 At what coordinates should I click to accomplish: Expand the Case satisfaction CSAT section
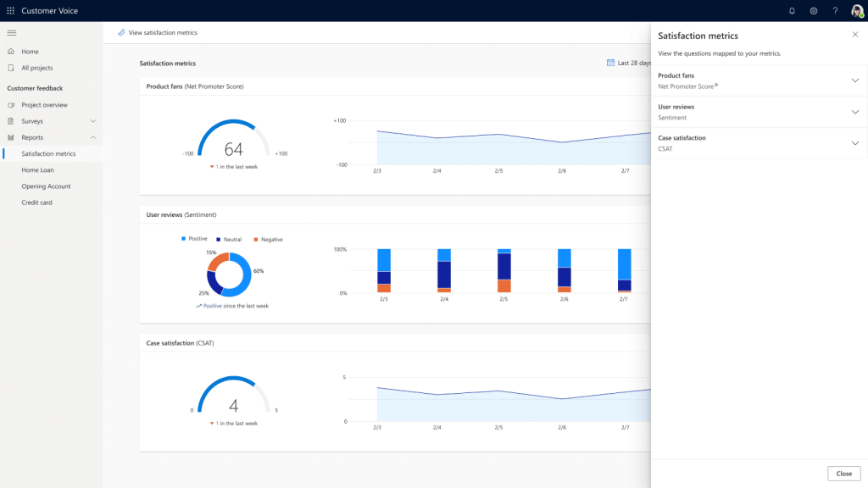point(854,143)
